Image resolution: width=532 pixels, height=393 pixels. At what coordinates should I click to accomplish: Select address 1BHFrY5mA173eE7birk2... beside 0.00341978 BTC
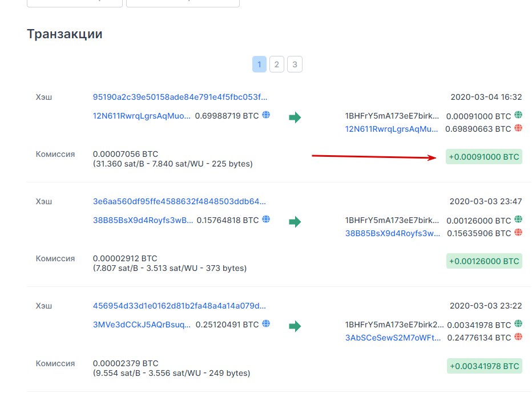(394, 325)
